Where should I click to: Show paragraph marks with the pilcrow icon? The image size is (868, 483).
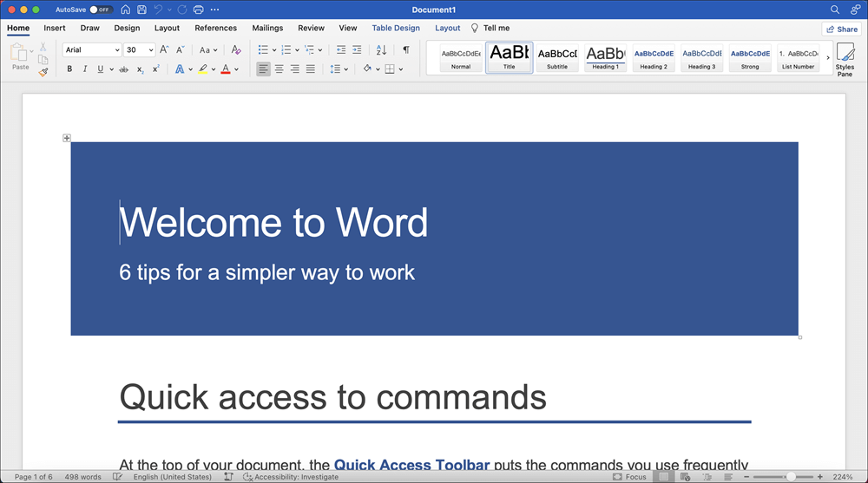tap(405, 50)
